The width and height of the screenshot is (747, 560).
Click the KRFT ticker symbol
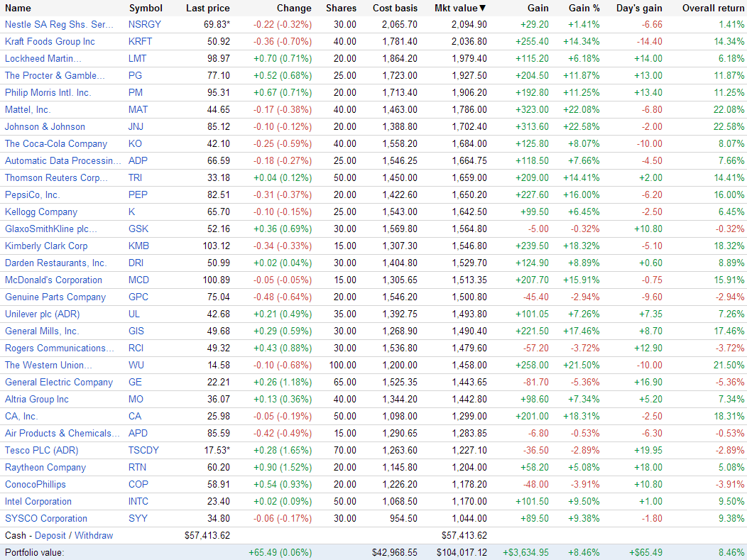[141, 41]
